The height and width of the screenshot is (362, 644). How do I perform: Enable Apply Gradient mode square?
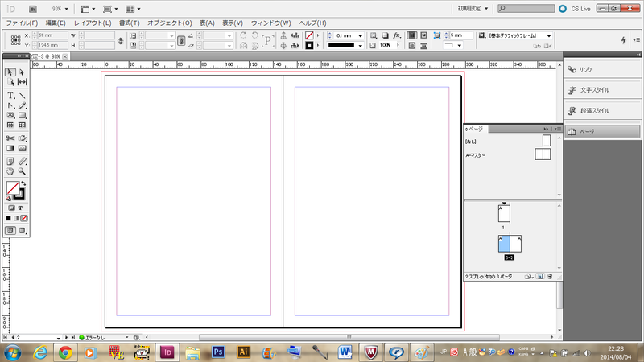(x=16, y=218)
